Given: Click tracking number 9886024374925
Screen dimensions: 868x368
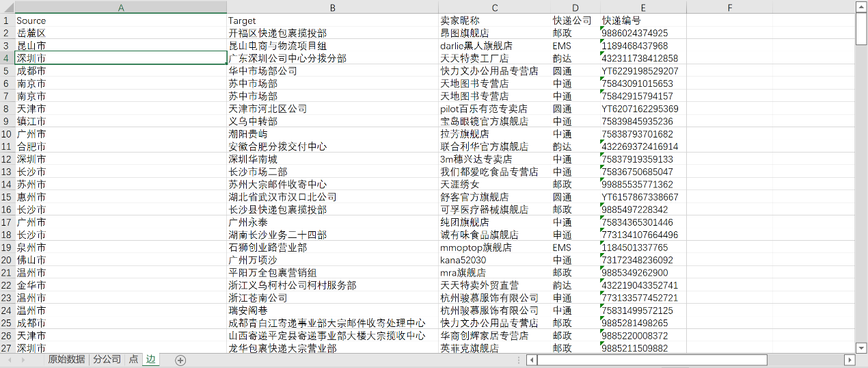Looking at the screenshot, I should pyautogui.click(x=643, y=33).
